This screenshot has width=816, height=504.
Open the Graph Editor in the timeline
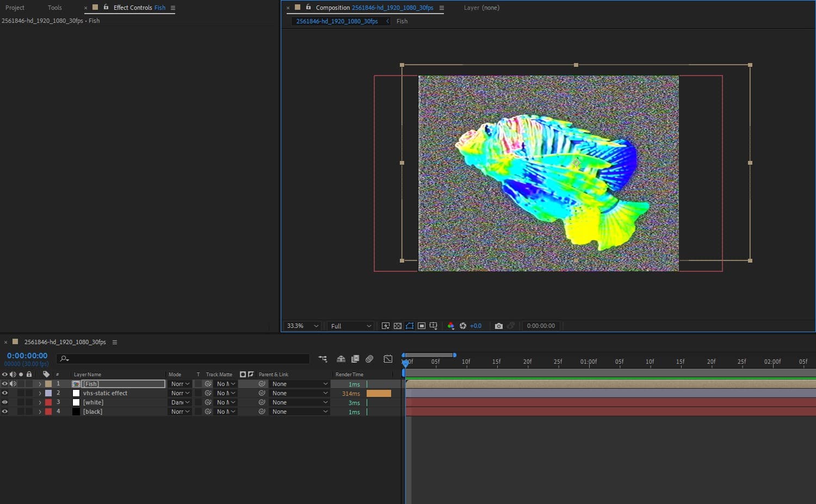click(388, 359)
